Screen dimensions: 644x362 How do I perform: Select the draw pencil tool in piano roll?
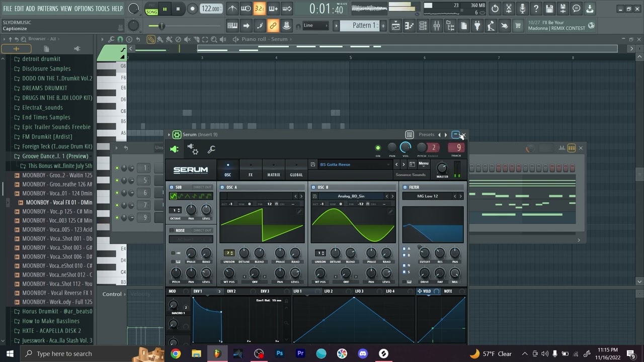[151, 39]
